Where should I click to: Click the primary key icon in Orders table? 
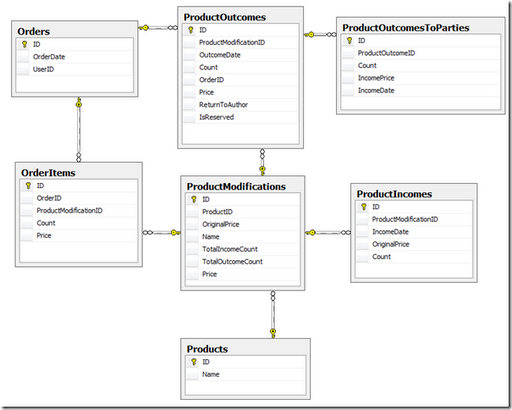(x=24, y=44)
